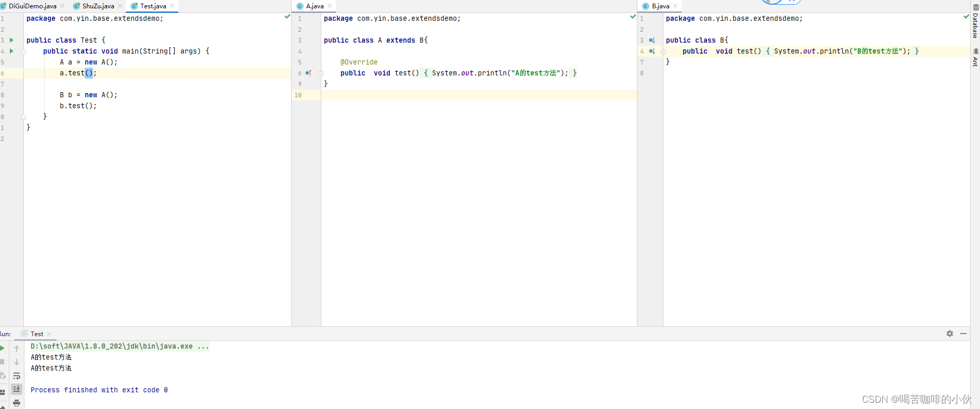Select the A.java tab
The height and width of the screenshot is (409, 980).
tap(315, 6)
